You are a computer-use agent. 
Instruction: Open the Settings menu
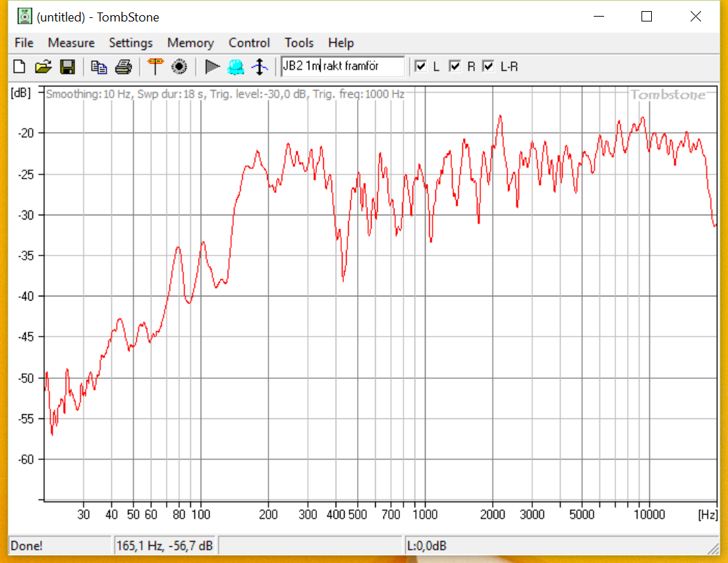coord(131,43)
